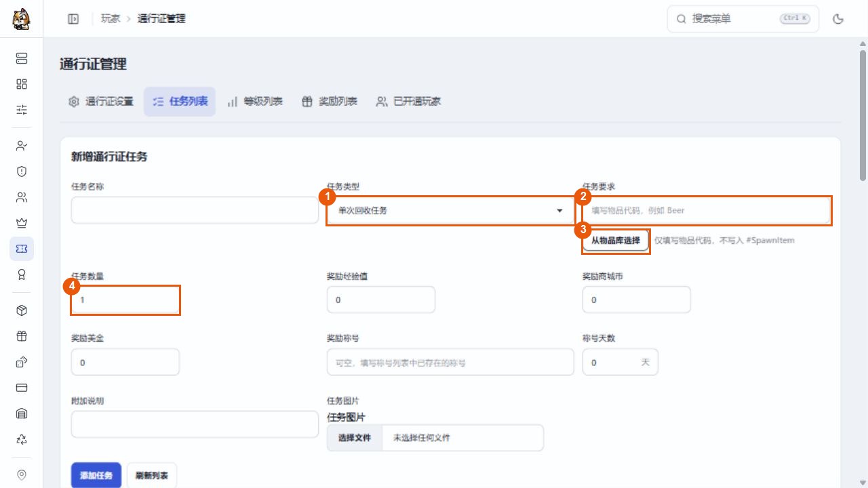Screen dimensions: 868x488
Task: Click the cat mascot logo
Action: coord(21,19)
